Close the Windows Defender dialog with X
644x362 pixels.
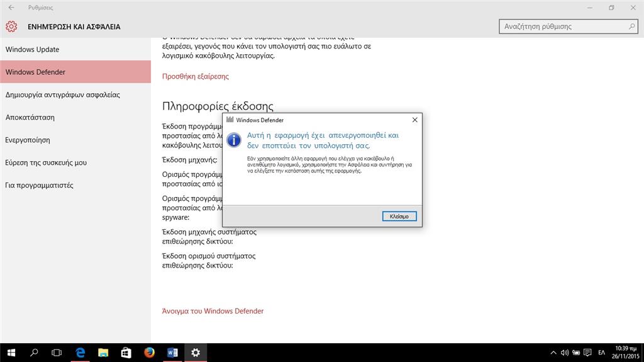pyautogui.click(x=415, y=120)
